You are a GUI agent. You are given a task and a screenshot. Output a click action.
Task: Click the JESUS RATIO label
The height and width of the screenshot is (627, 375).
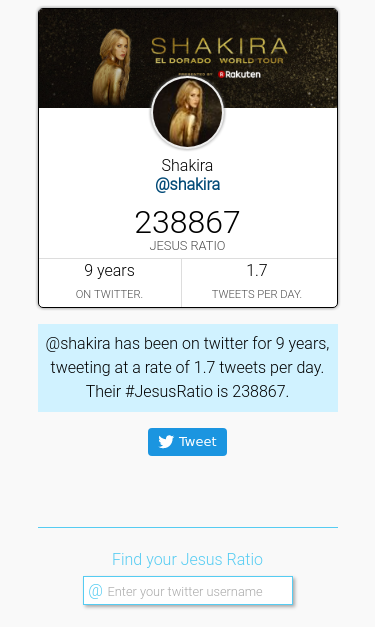coord(188,246)
